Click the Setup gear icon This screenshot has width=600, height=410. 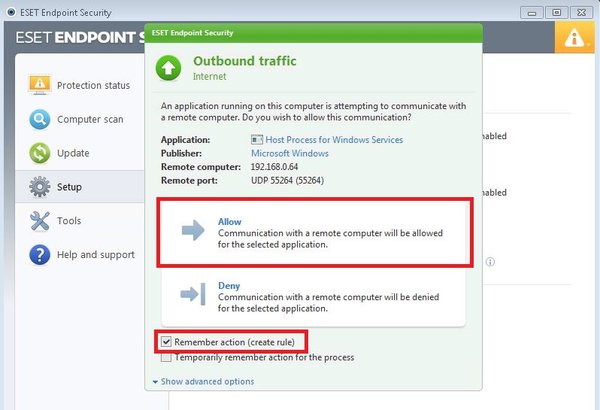click(39, 187)
